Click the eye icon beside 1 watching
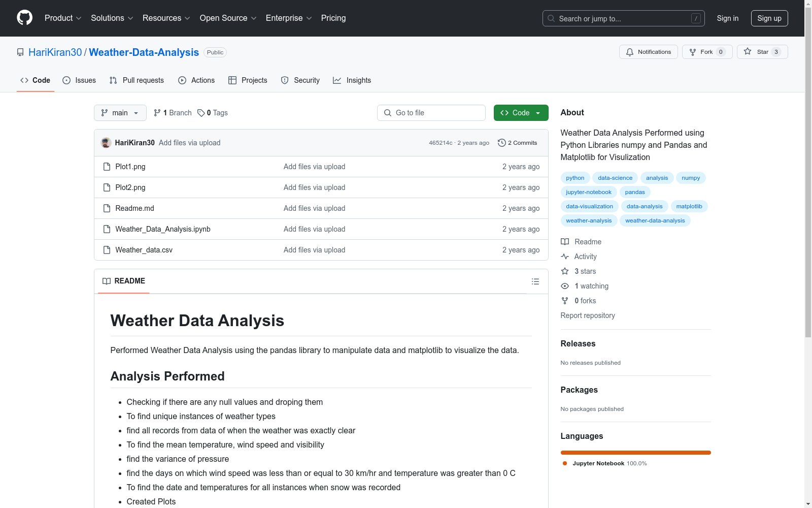Image resolution: width=812 pixels, height=508 pixels. click(565, 286)
